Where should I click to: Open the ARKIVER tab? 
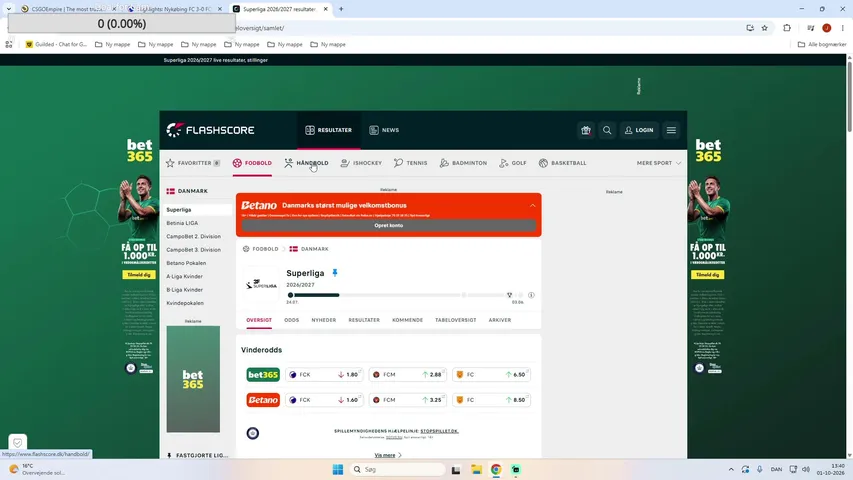499,320
